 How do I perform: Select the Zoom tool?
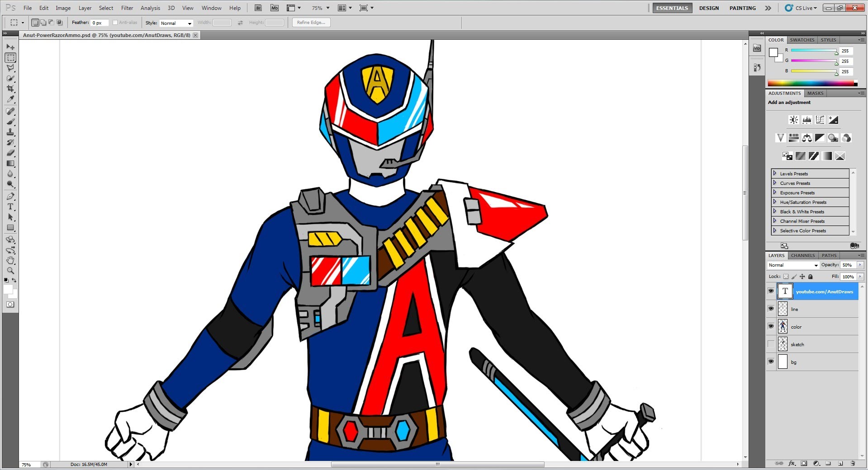(x=10, y=271)
